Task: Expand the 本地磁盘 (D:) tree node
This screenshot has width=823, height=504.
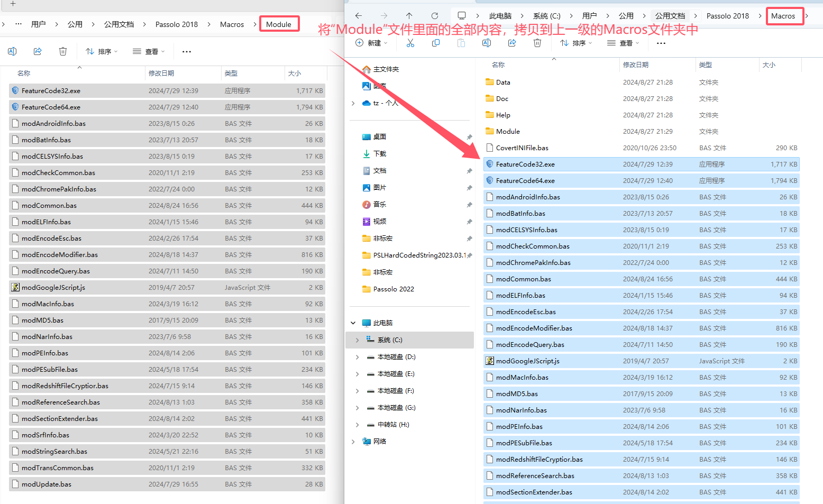Action: [x=358, y=357]
